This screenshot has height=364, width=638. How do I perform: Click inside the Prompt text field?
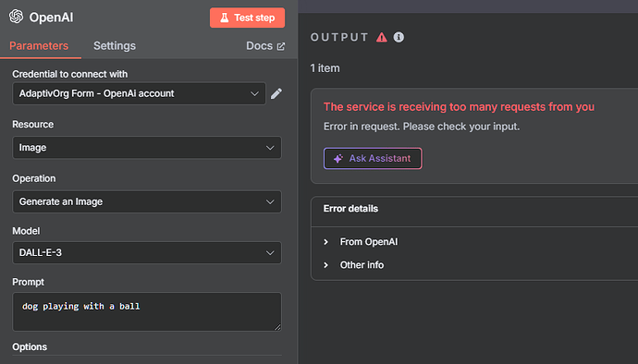(147, 311)
